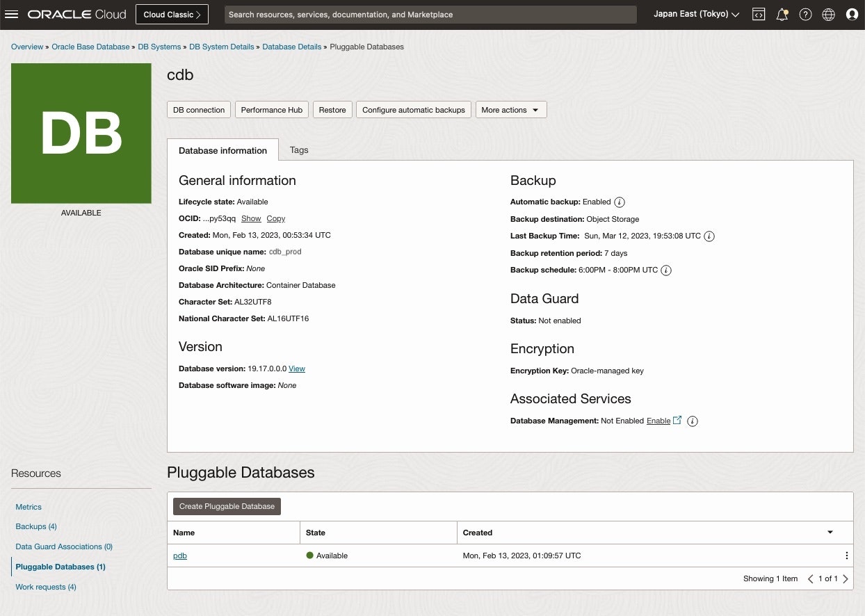Switch to the Database information tab
This screenshot has width=865, height=616.
click(223, 150)
